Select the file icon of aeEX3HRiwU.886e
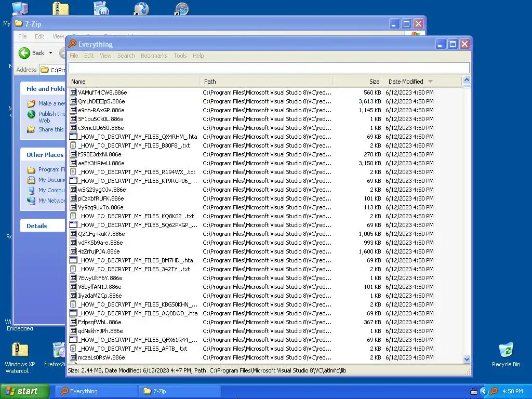Viewport: 532px width, 399px height. [x=73, y=163]
